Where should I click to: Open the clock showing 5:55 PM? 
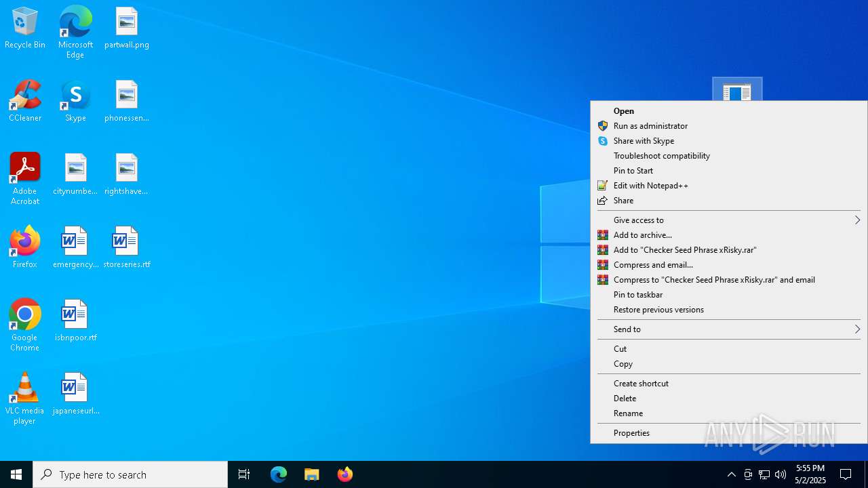[x=810, y=474]
